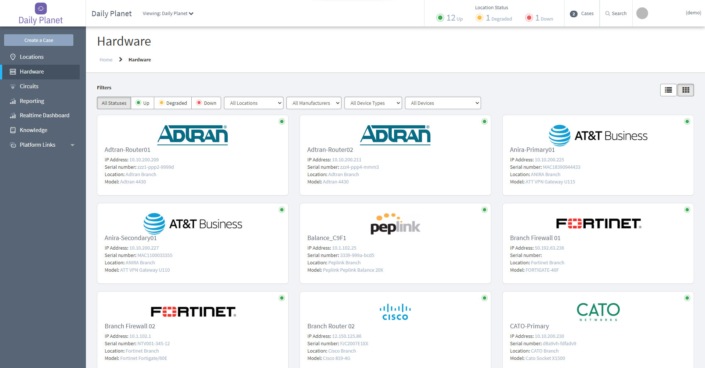This screenshot has height=368, width=705.
Task: Open the user avatar circle
Action: point(642,13)
